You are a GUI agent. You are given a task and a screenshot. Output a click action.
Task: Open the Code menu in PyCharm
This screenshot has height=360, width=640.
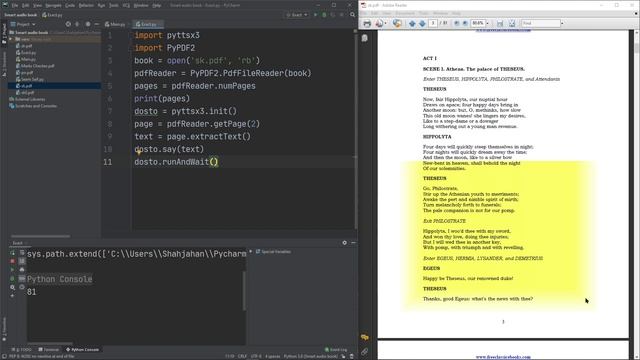[70, 5]
